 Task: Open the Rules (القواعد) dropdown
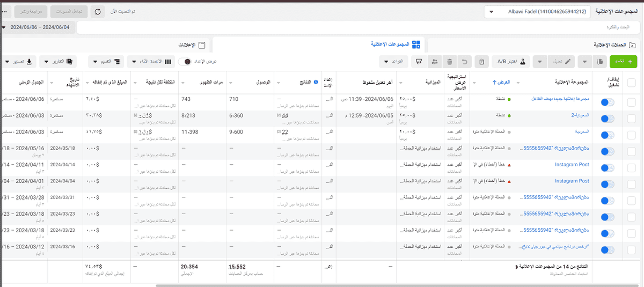(x=394, y=62)
